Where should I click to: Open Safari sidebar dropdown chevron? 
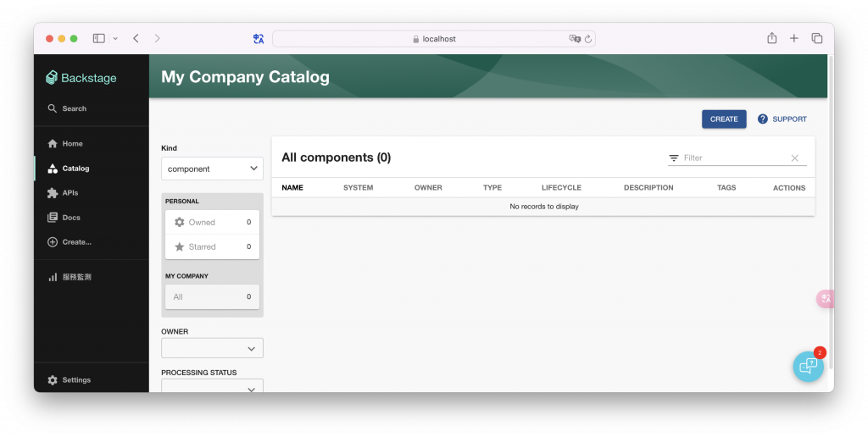coord(115,39)
